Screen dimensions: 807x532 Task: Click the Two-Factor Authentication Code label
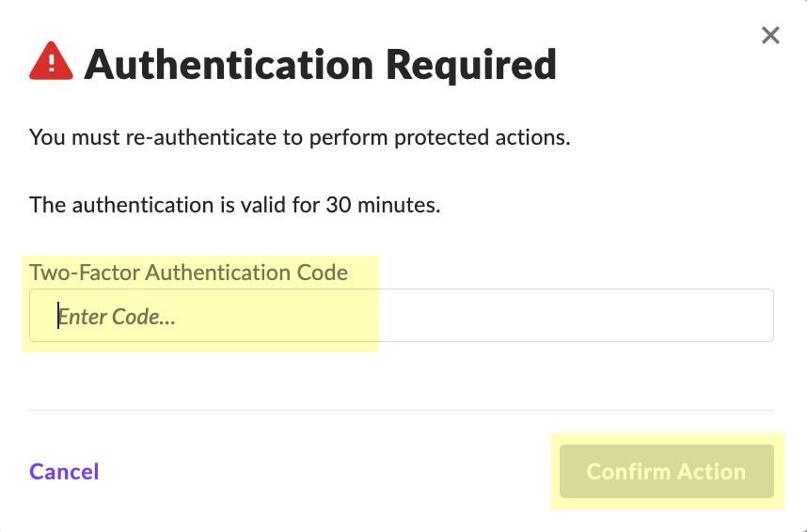(x=188, y=273)
